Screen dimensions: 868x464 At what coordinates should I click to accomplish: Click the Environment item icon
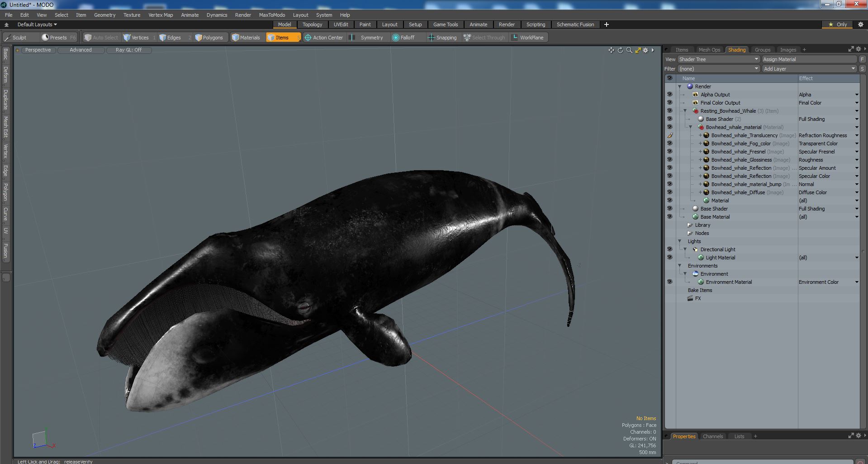[695, 274]
